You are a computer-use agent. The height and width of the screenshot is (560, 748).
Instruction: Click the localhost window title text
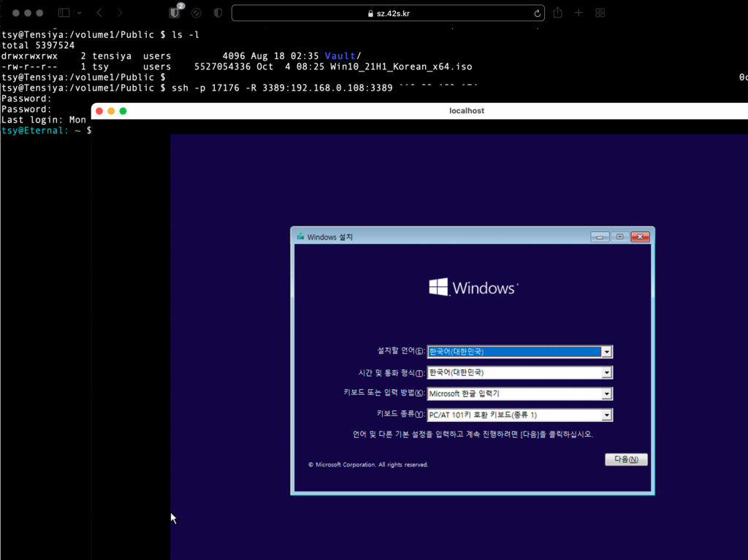[467, 111]
